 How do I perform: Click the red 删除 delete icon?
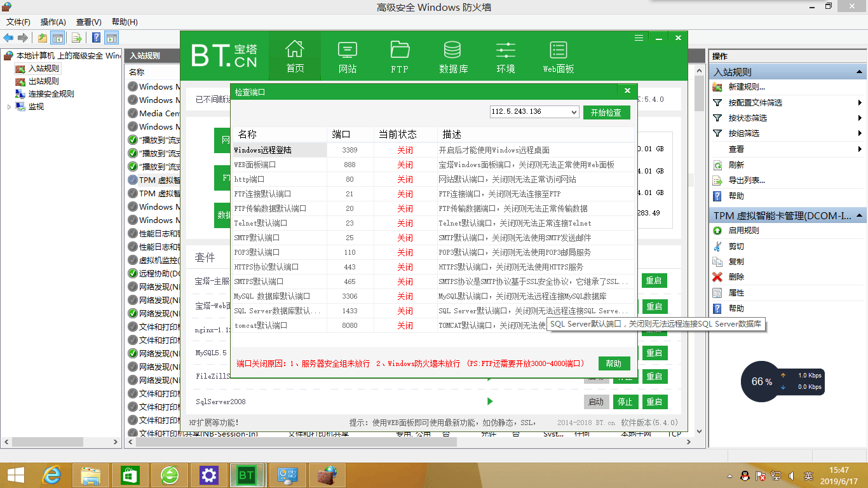(717, 277)
